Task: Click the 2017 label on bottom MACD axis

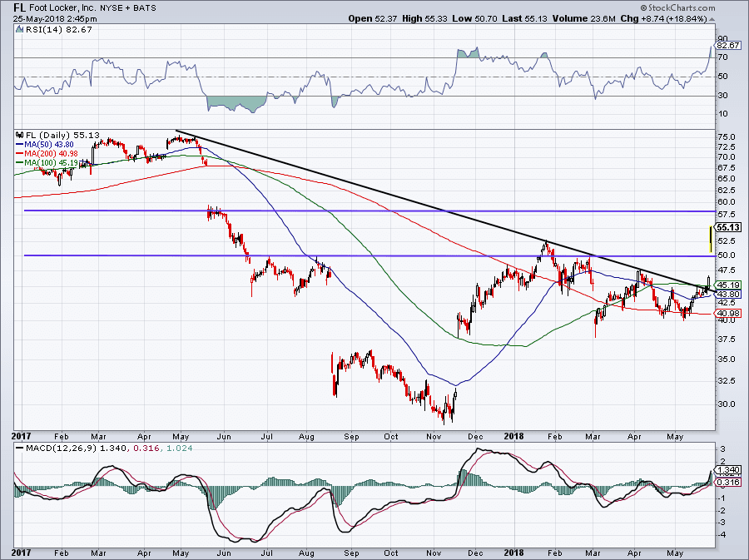Action: (x=22, y=553)
